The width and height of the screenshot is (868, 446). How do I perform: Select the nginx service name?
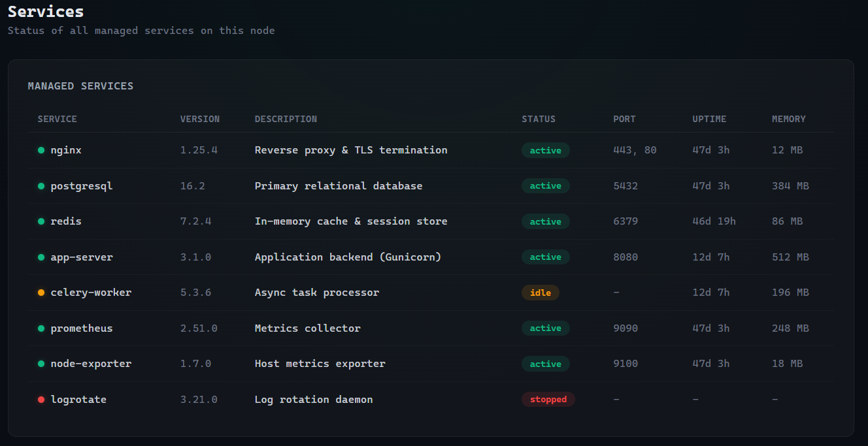point(66,150)
